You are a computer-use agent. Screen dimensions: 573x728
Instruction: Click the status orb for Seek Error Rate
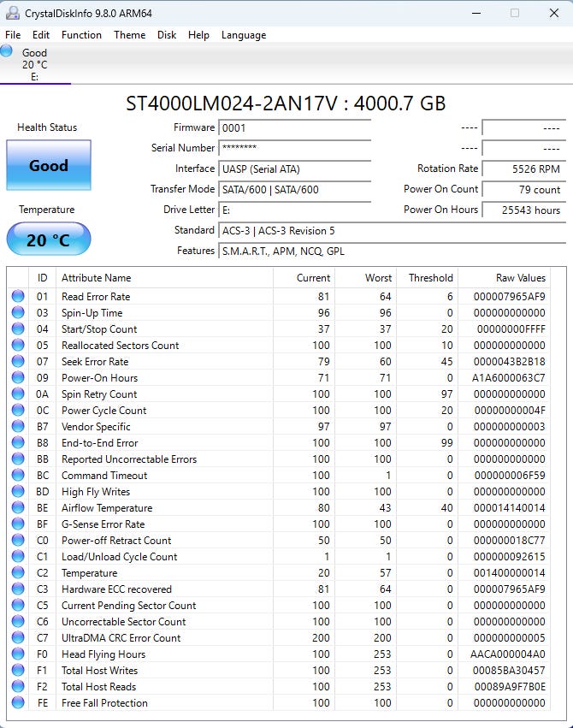[18, 362]
